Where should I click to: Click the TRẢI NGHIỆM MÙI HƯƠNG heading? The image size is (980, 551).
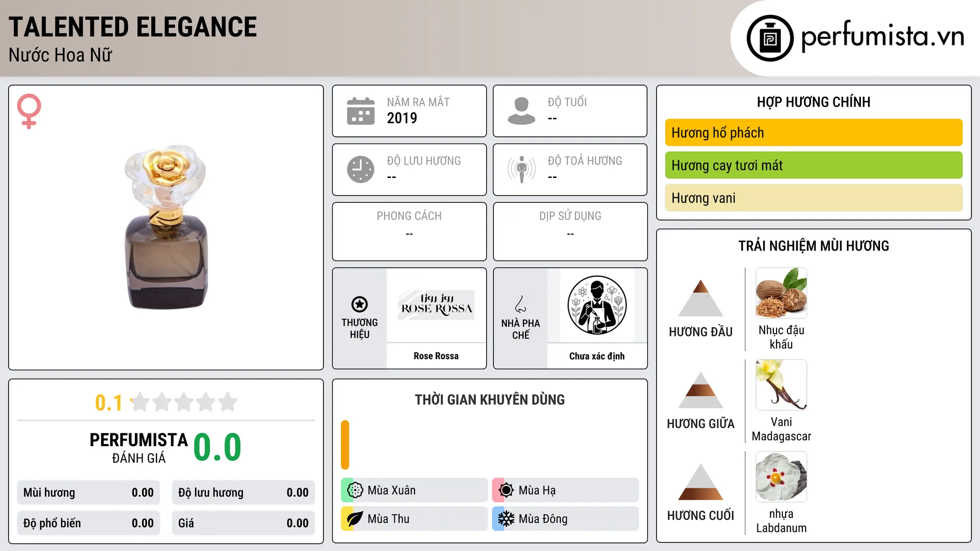(813, 246)
